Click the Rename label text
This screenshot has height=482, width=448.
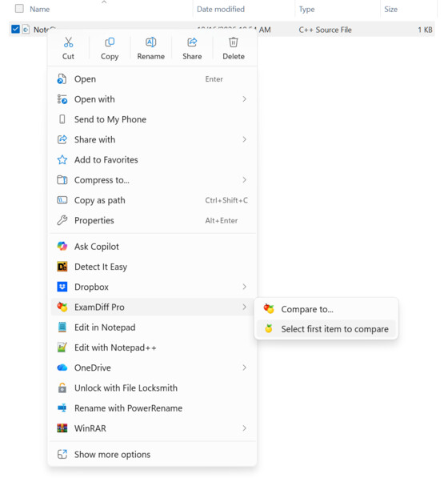(x=150, y=56)
